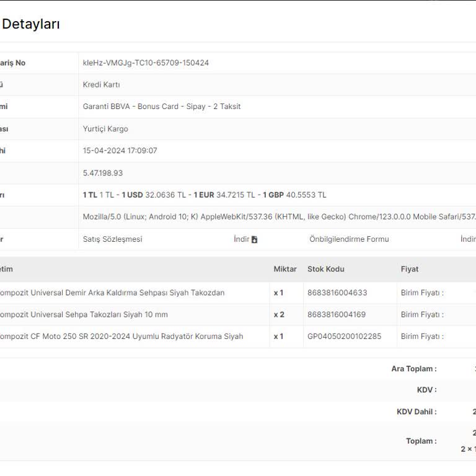Click stock code GP04050200102285

344,337
